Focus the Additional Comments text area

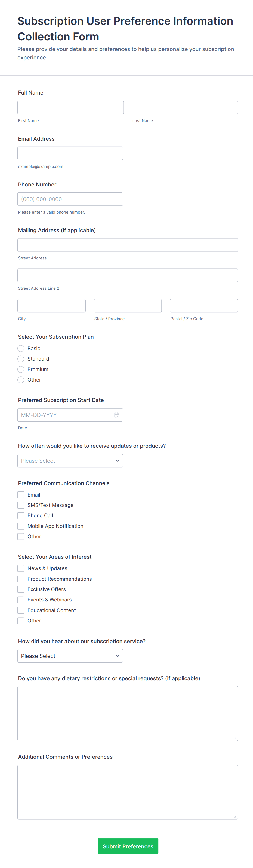(128, 792)
